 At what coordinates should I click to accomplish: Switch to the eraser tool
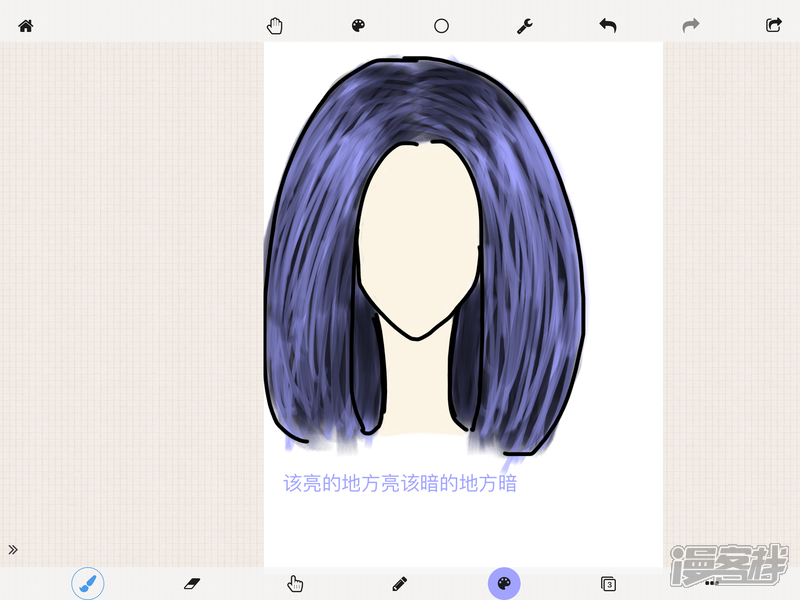192,582
